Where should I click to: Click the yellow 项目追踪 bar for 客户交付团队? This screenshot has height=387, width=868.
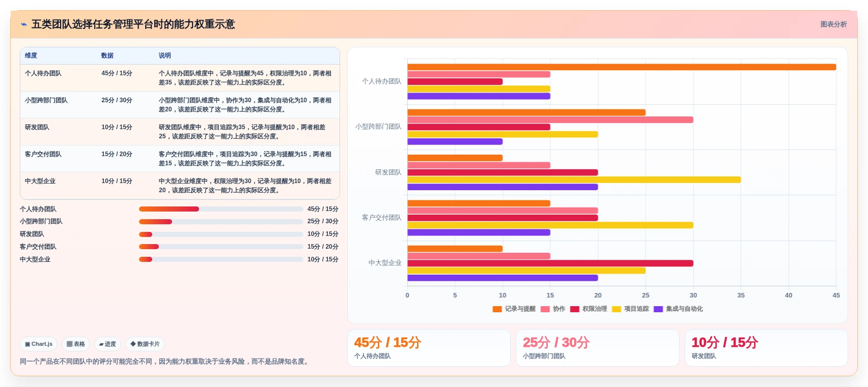pos(550,225)
